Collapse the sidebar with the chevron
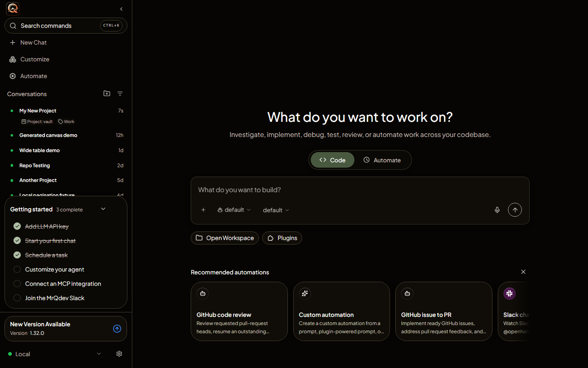Image resolution: width=588 pixels, height=368 pixels. click(121, 9)
